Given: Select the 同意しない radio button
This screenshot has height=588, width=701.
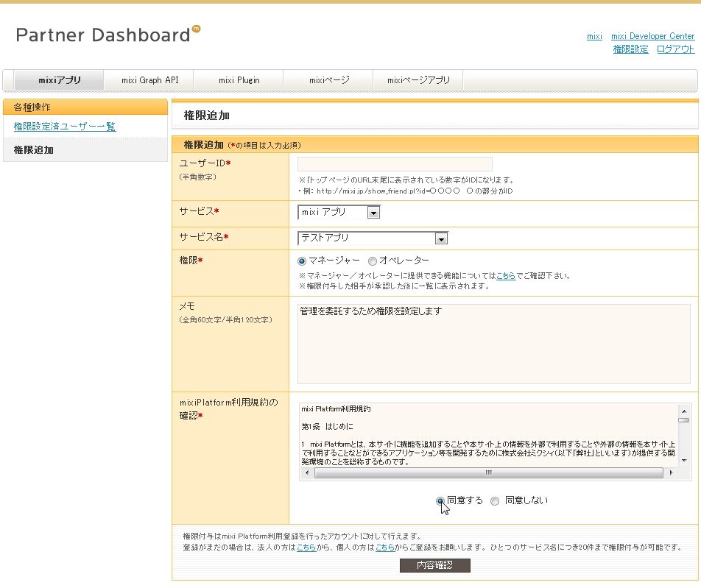Looking at the screenshot, I should pyautogui.click(x=494, y=500).
